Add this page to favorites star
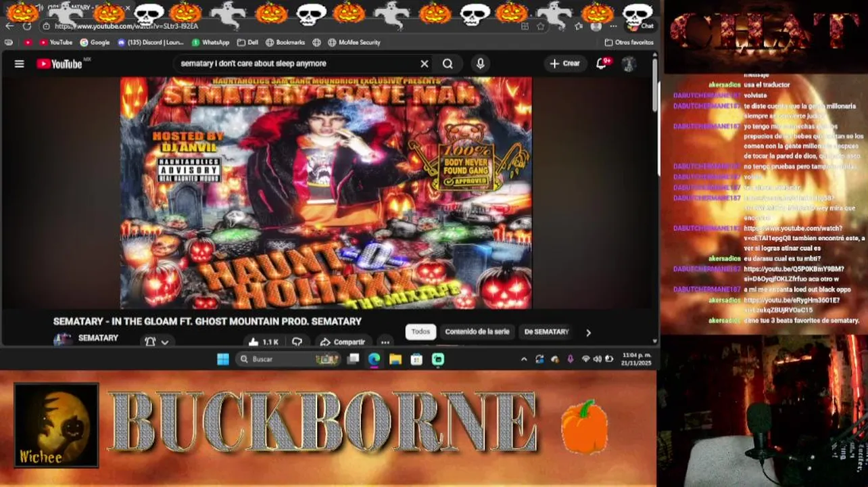This screenshot has height=487, width=868. pyautogui.click(x=540, y=26)
